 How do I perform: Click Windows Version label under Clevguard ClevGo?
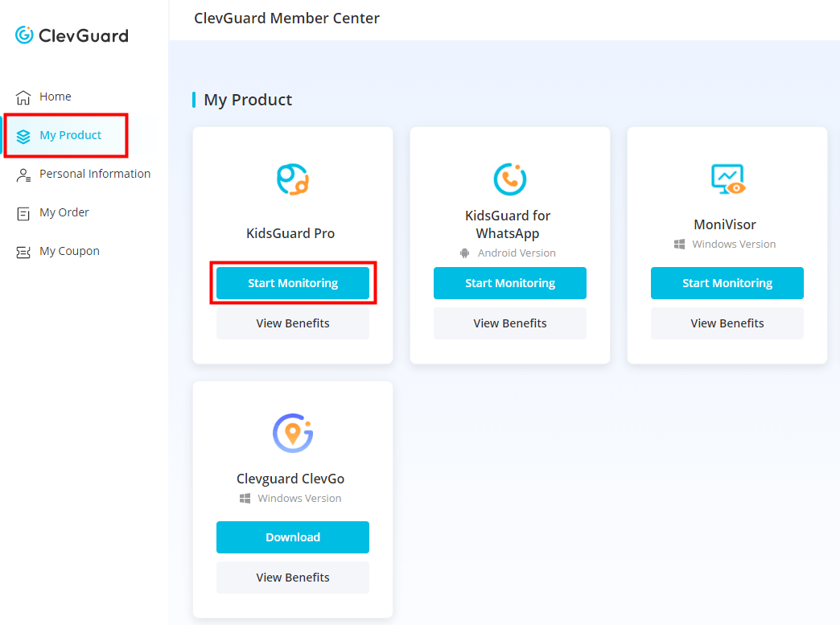[299, 499]
